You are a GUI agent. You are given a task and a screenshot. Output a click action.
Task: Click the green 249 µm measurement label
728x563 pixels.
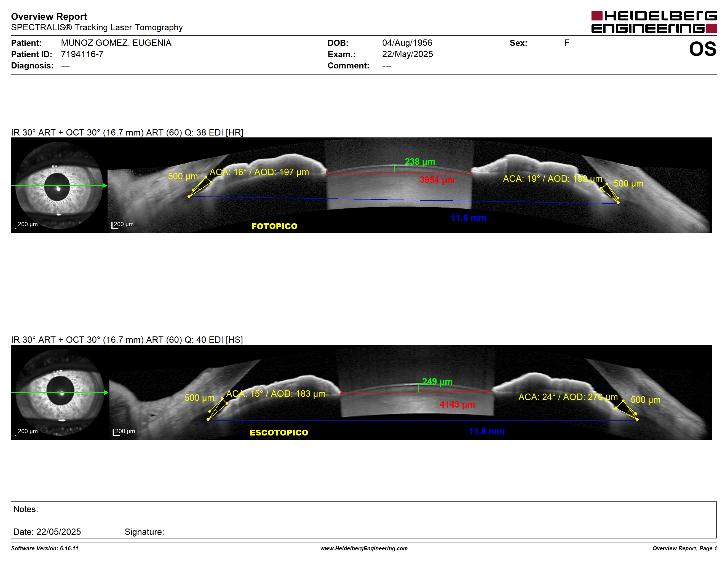click(x=437, y=382)
